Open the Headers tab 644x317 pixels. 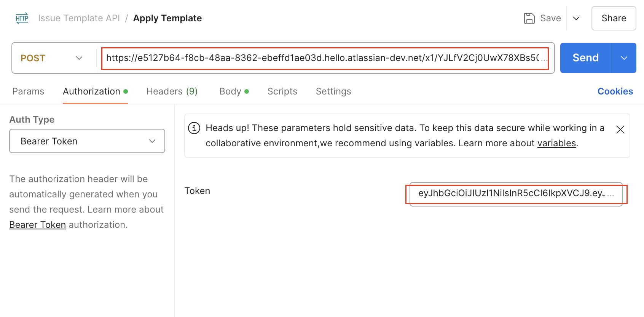pos(172,91)
